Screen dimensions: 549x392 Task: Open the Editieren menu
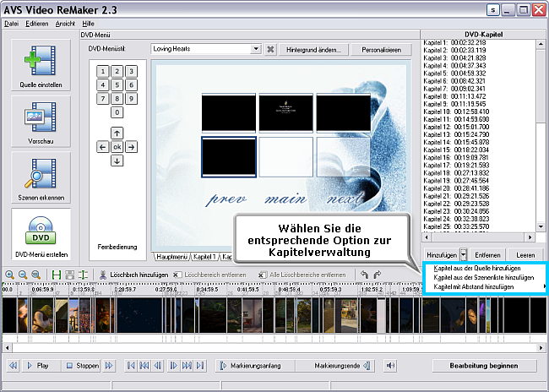(37, 24)
